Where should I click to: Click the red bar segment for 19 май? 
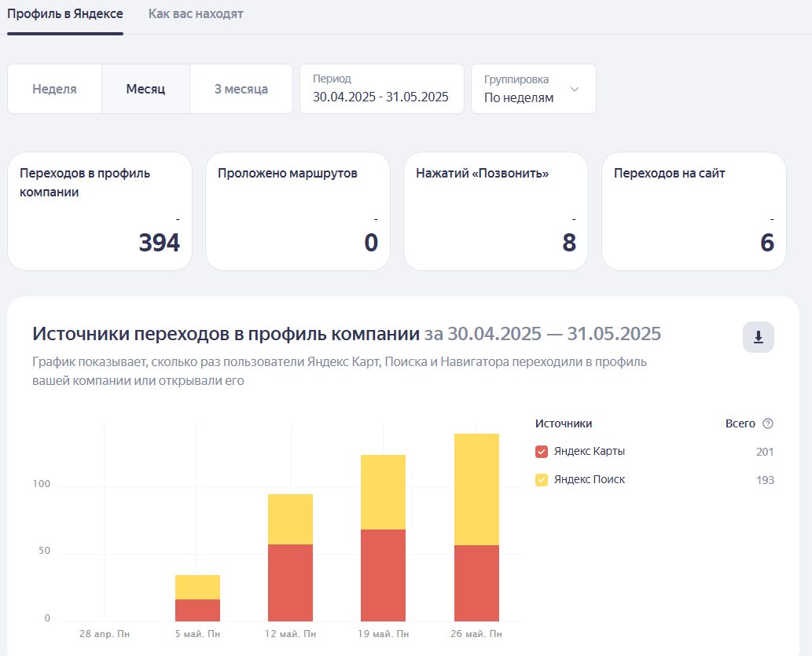pyautogui.click(x=383, y=575)
